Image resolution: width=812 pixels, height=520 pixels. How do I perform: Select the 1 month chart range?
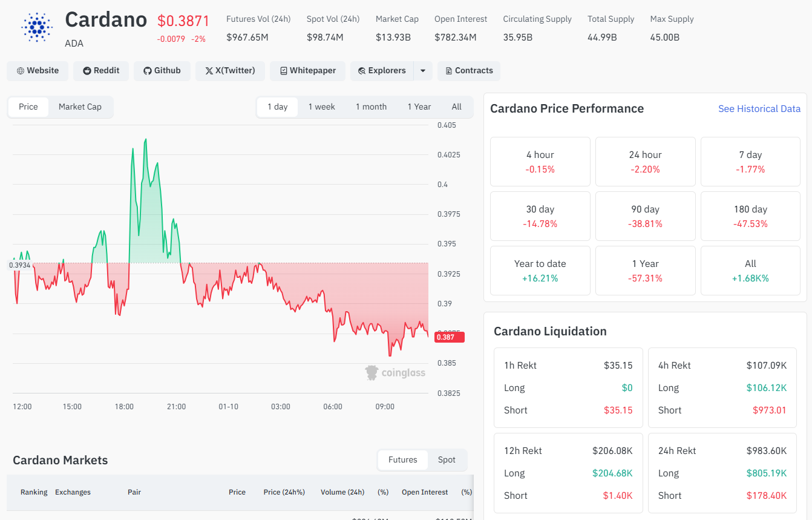click(x=371, y=107)
